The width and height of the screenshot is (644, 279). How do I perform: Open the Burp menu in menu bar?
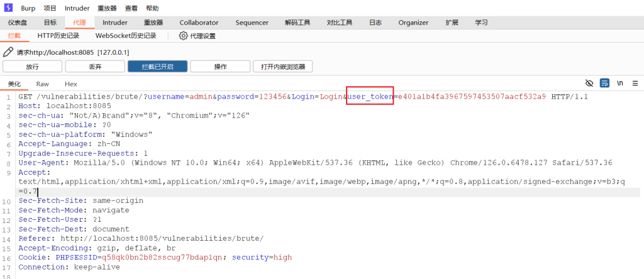[28, 8]
